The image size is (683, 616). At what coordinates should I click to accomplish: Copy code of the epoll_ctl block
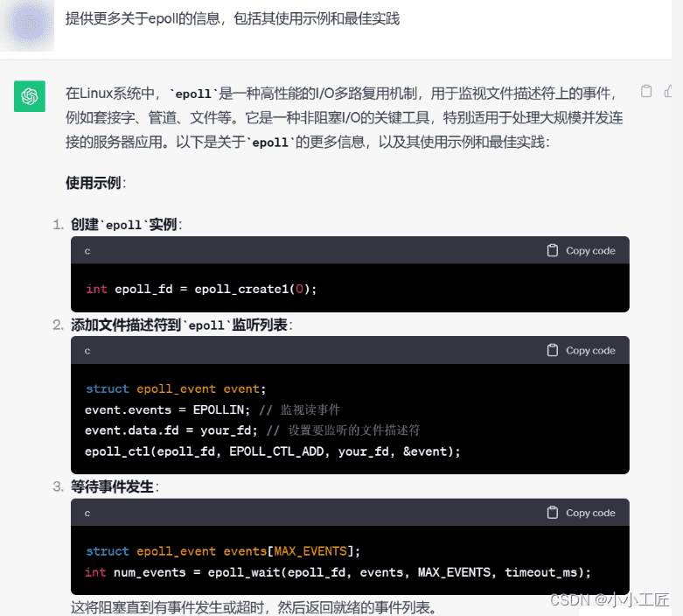click(x=590, y=351)
